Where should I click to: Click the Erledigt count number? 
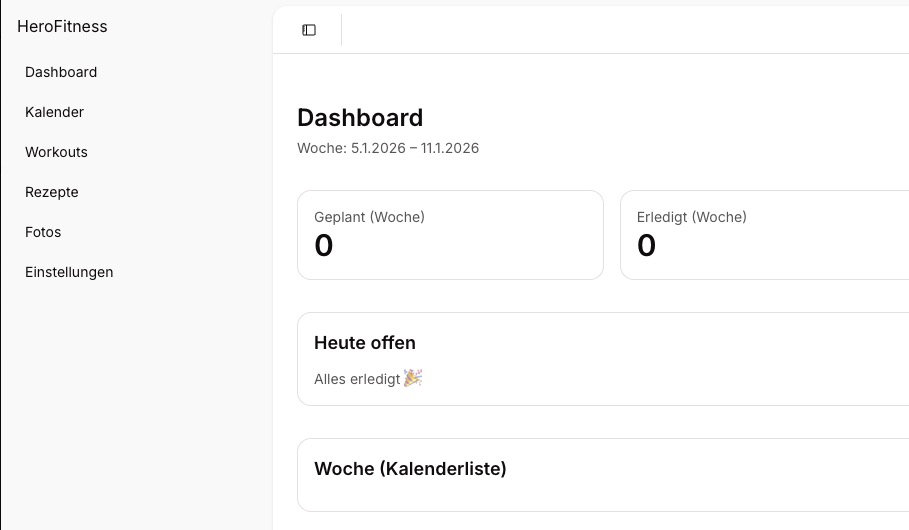click(x=647, y=246)
